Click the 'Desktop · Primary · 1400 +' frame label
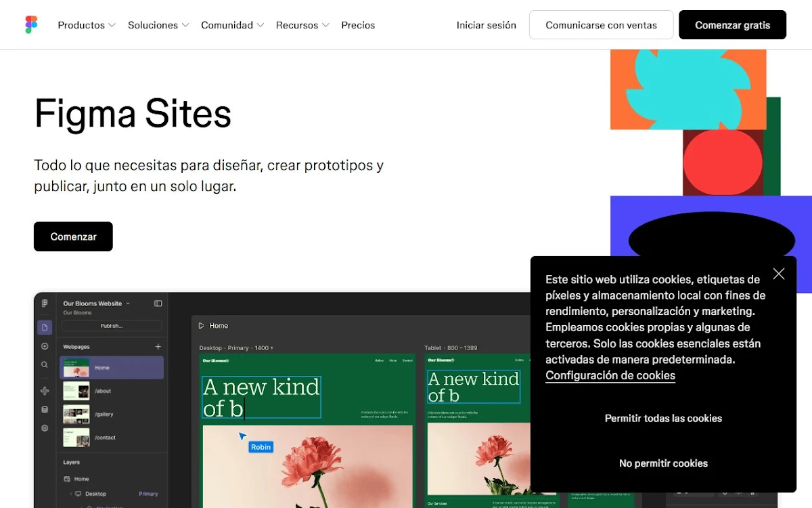The height and width of the screenshot is (508, 812). coord(236,347)
